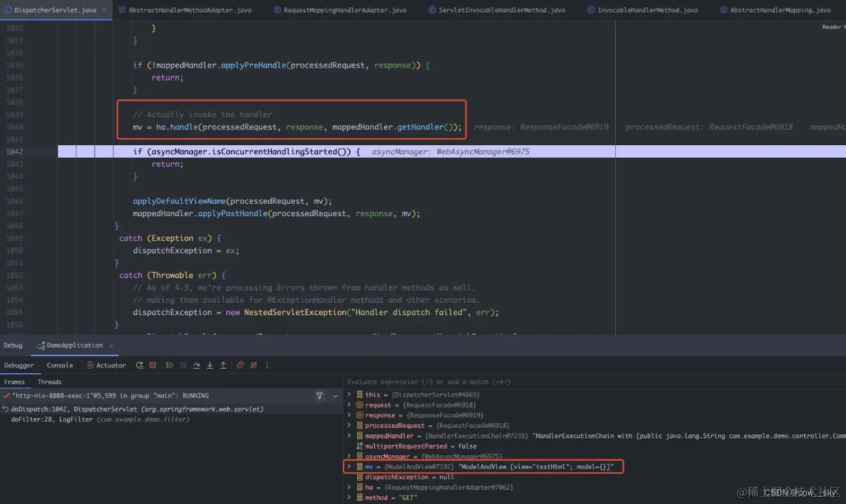Click the Rerun DemoApplication icon
This screenshot has height=504, width=846.
pyautogui.click(x=139, y=365)
